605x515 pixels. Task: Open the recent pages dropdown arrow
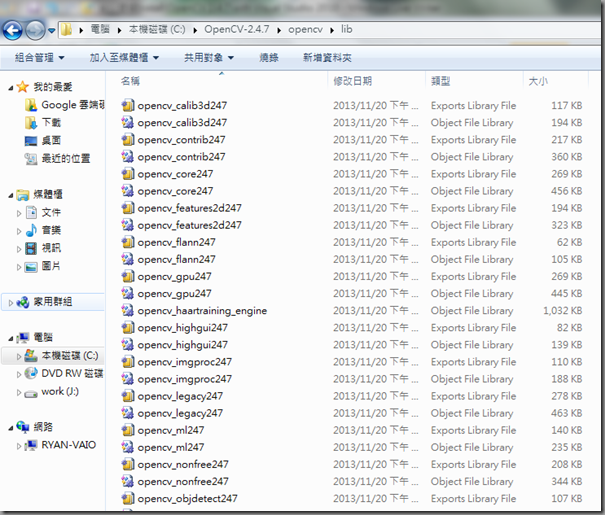[51, 30]
